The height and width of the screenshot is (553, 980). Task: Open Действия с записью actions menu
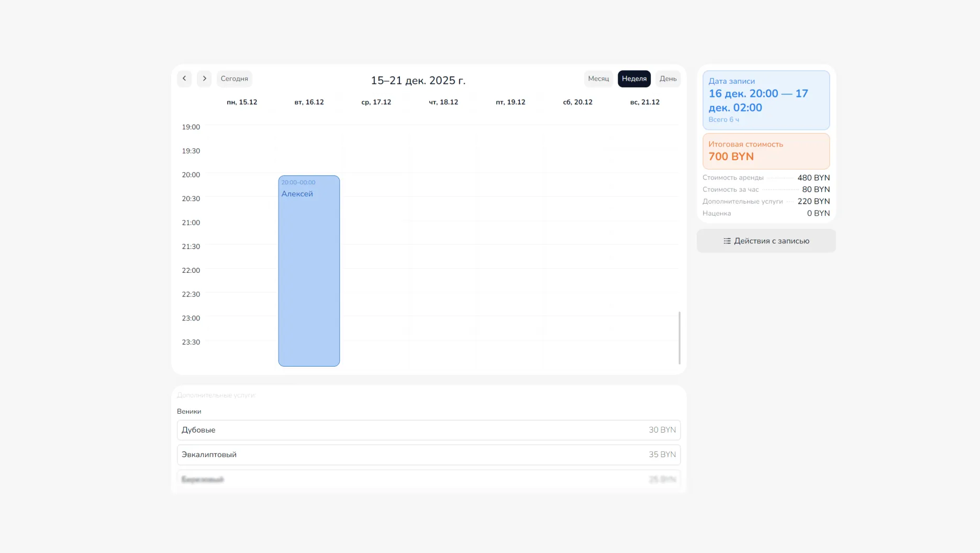pos(766,241)
